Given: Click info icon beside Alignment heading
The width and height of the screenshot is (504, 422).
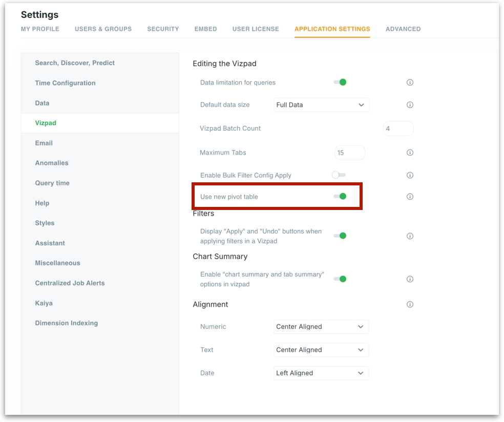Looking at the screenshot, I should tap(410, 304).
